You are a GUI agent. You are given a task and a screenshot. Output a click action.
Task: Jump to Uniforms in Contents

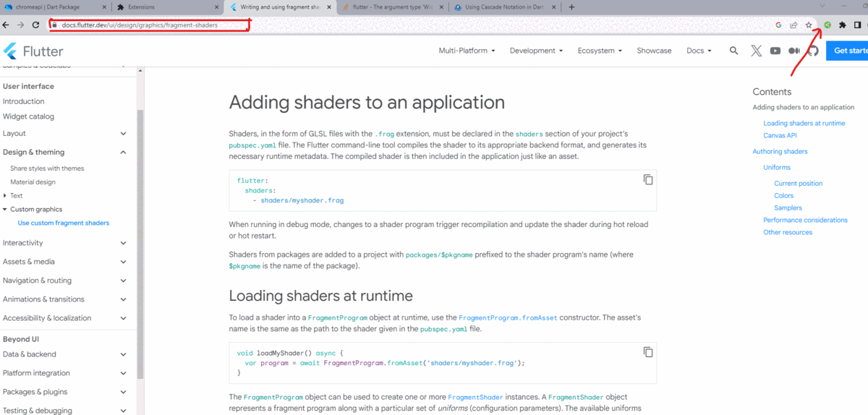(777, 167)
